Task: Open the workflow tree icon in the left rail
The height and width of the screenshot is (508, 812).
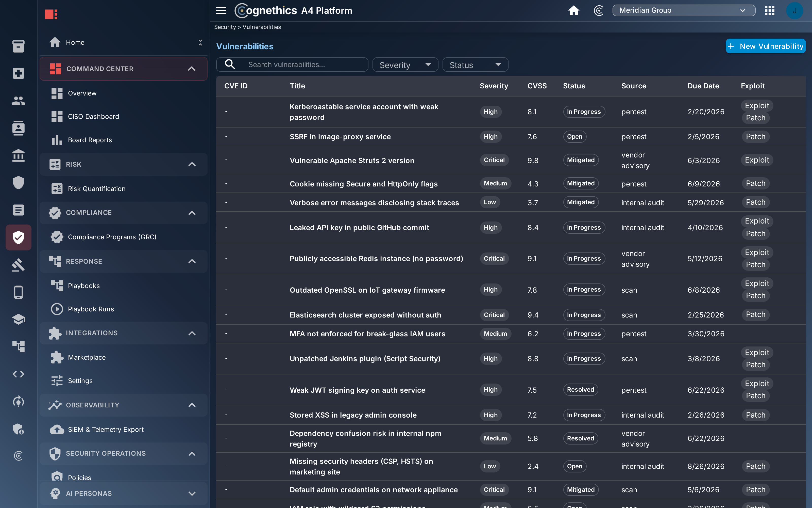Action: (19, 347)
